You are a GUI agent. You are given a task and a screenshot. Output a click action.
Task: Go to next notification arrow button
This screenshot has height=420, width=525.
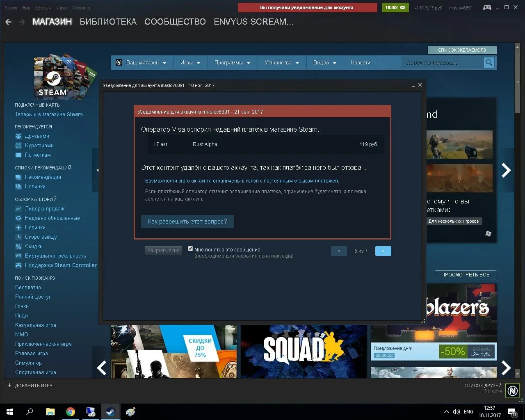(x=383, y=251)
